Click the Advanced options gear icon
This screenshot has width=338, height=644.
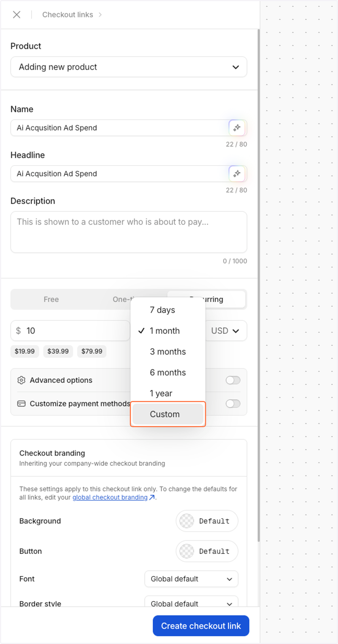click(21, 380)
